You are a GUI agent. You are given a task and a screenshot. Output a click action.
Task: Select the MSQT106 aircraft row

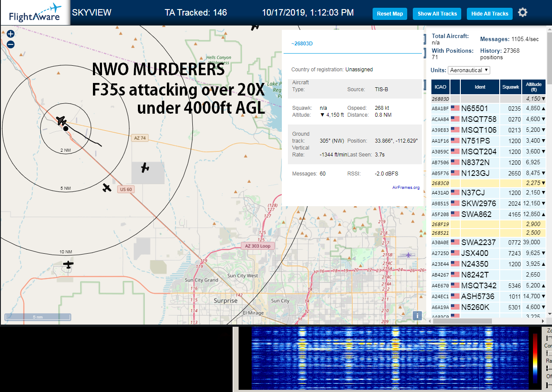[x=488, y=130]
